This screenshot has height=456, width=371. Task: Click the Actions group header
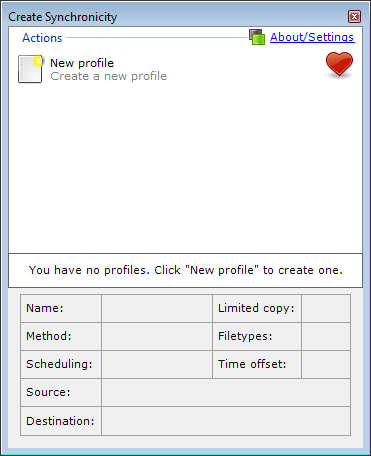(x=42, y=38)
